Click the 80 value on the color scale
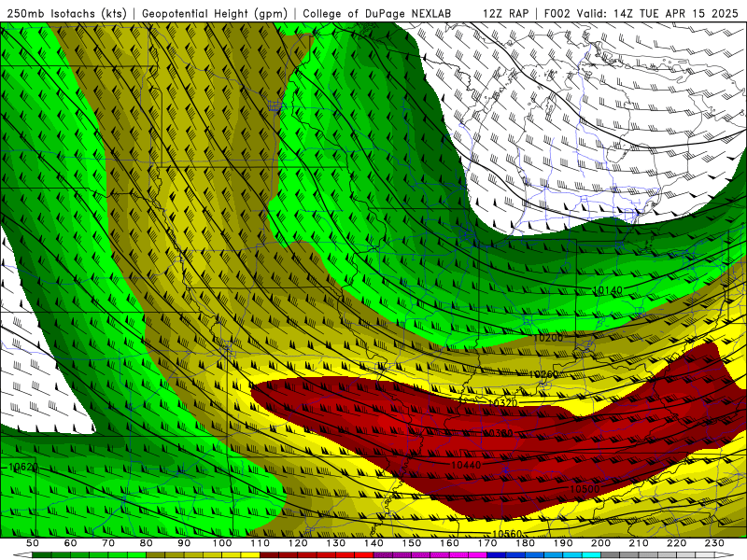Screen dimensions: 747x560 click(147, 543)
